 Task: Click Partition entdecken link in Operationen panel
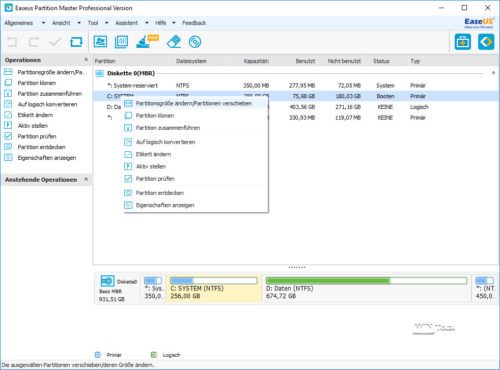[41, 147]
